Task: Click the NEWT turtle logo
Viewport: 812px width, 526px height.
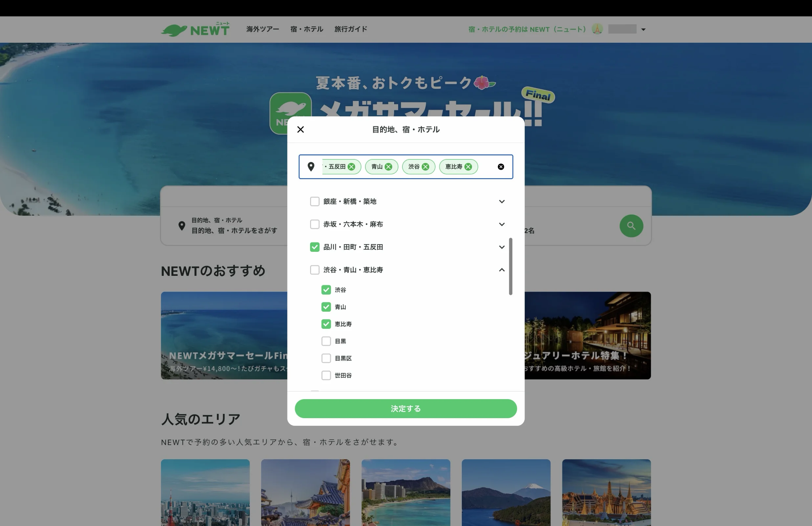Action: point(195,29)
